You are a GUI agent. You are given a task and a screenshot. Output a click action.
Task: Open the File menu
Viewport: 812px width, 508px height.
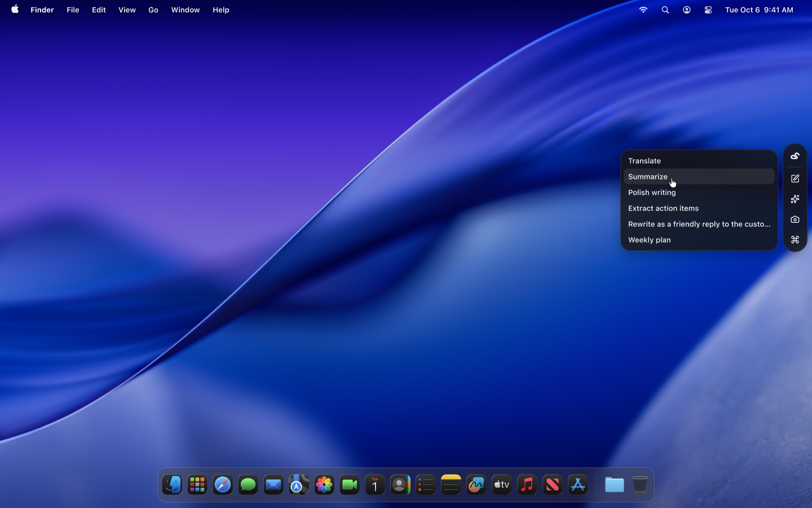coord(73,10)
